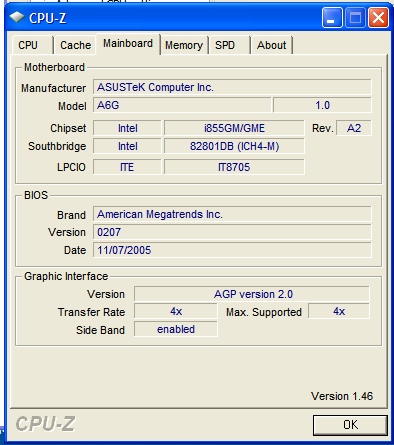Click the Manufacturer label
The height and width of the screenshot is (445, 394).
(53, 88)
